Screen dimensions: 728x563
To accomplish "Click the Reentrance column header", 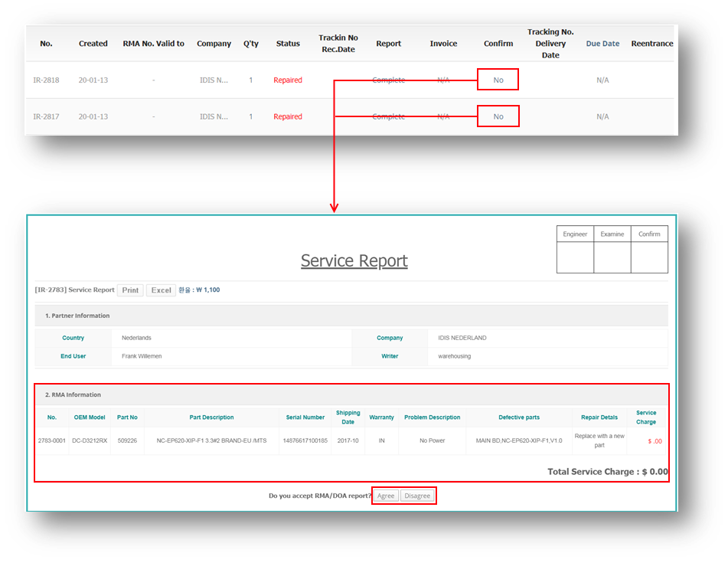I will (652, 43).
